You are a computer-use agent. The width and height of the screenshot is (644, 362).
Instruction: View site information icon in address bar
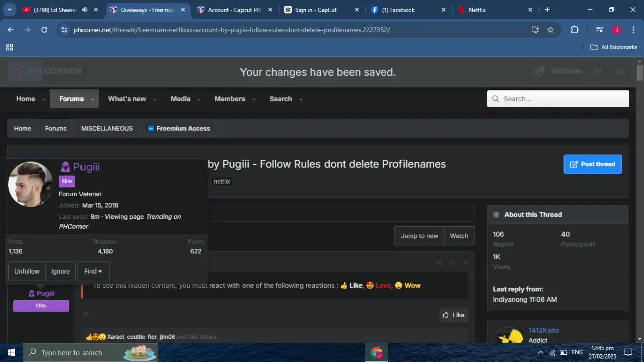click(64, 30)
